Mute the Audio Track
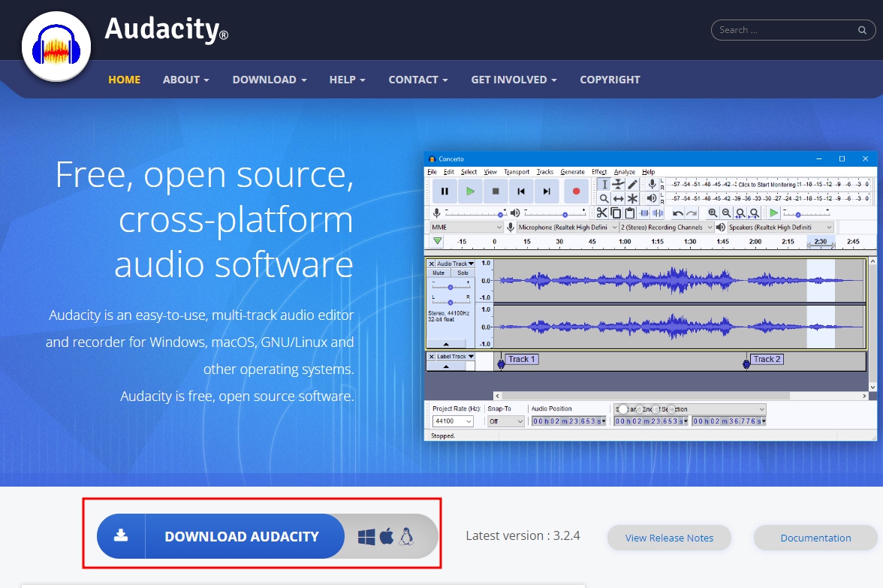The image size is (883, 588). [438, 273]
